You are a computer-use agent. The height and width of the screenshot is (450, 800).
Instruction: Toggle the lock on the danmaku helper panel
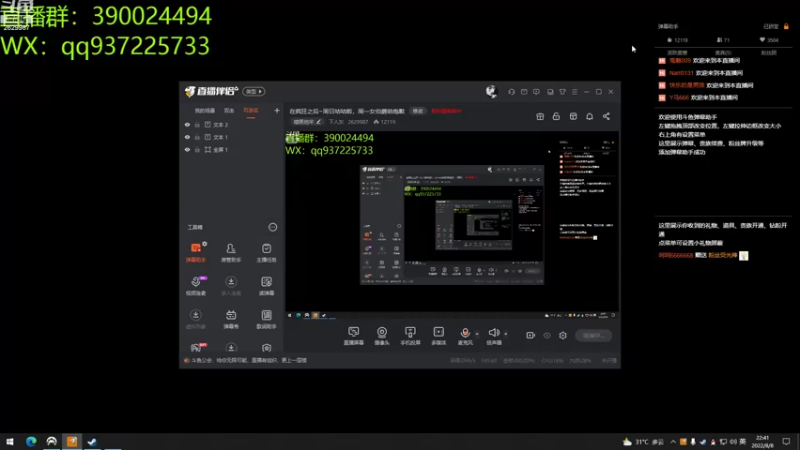pyautogui.click(x=786, y=26)
